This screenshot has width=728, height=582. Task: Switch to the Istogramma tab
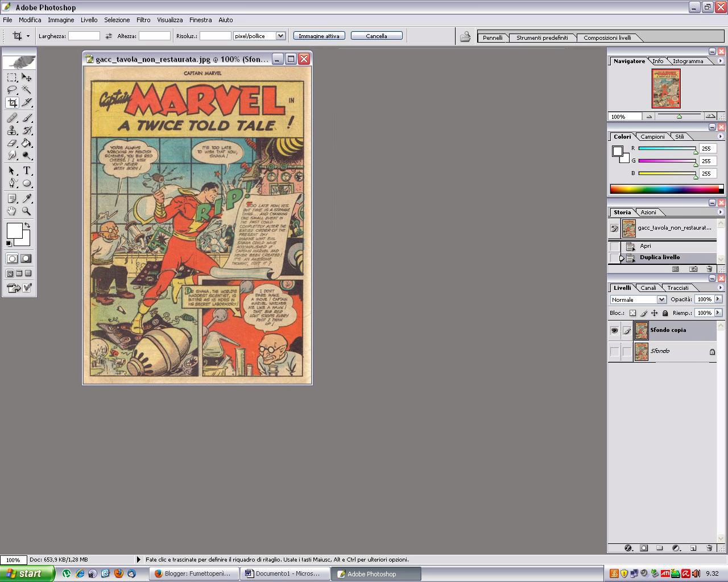688,61
